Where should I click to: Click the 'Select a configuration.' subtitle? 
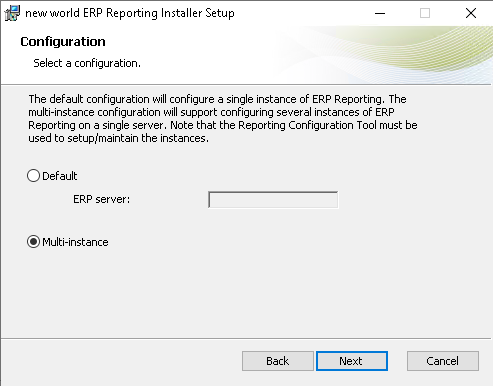click(x=87, y=63)
